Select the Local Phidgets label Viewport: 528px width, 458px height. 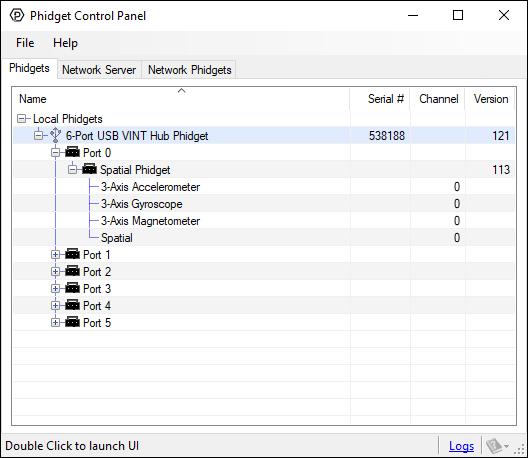click(x=68, y=119)
